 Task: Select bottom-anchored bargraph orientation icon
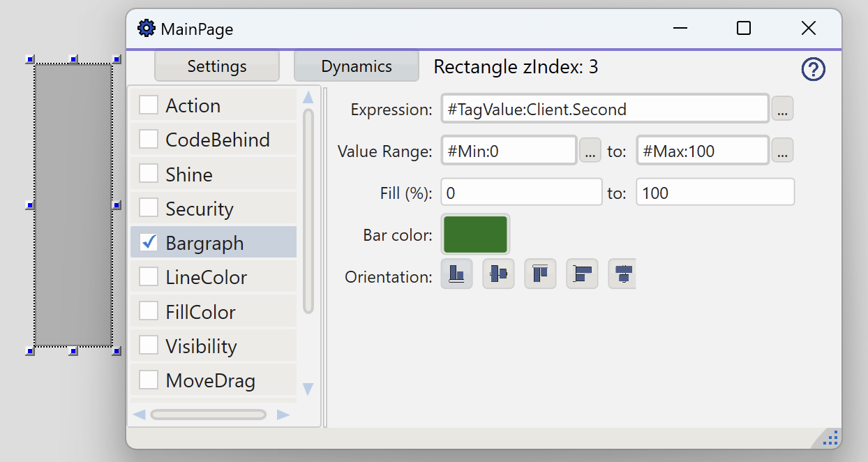457,274
